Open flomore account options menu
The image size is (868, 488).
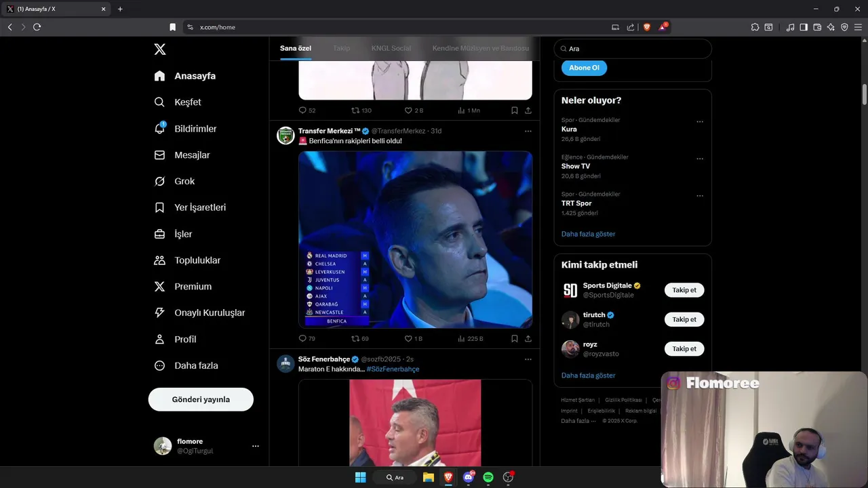(256, 446)
